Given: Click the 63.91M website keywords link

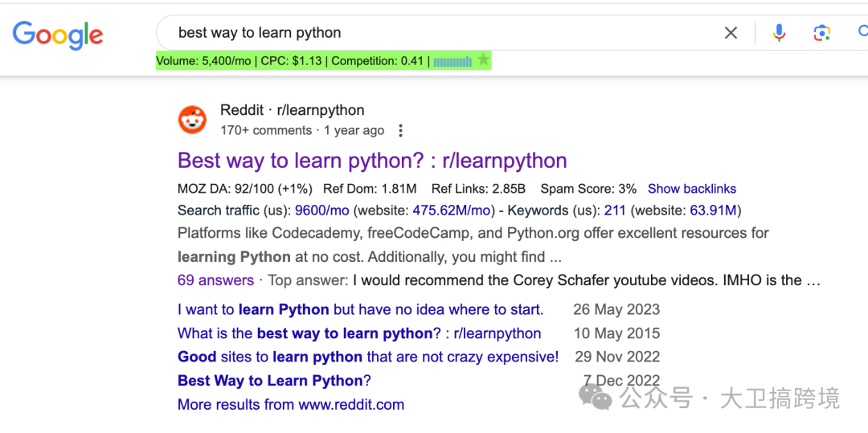Looking at the screenshot, I should click(713, 210).
